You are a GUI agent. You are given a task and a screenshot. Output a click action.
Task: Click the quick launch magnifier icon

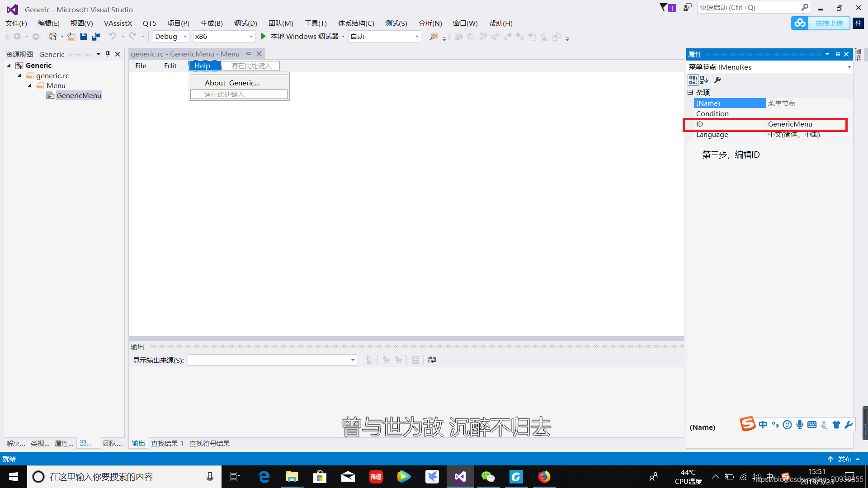[x=805, y=7]
